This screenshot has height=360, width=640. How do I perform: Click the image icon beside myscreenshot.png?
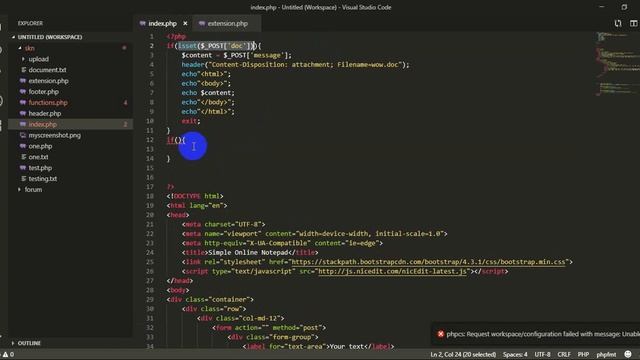point(23,135)
